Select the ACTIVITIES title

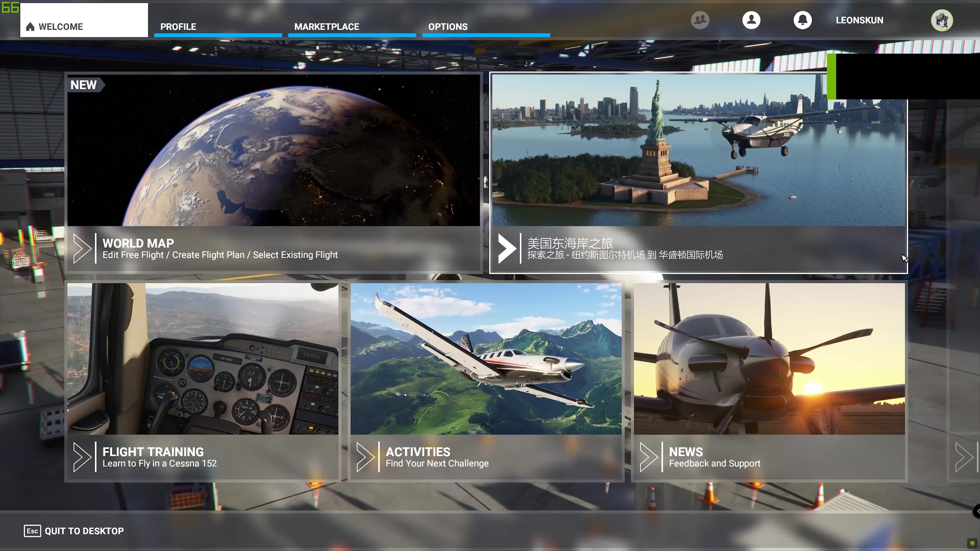pyautogui.click(x=418, y=451)
